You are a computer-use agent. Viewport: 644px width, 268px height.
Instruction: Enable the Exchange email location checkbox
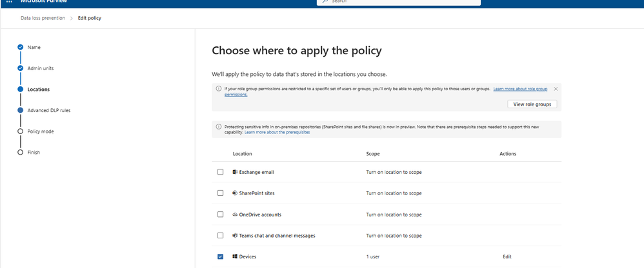[x=220, y=172]
